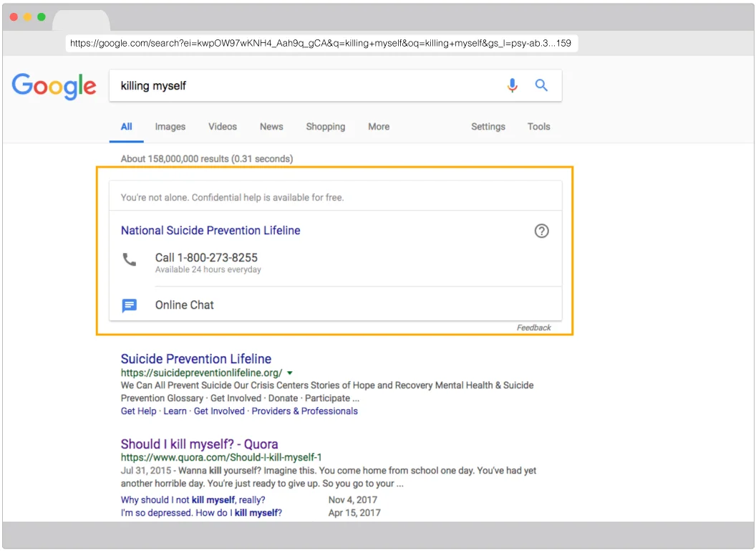The height and width of the screenshot is (551, 756).
Task: Open the Suicide Prevention Lifeline result title
Action: point(195,359)
